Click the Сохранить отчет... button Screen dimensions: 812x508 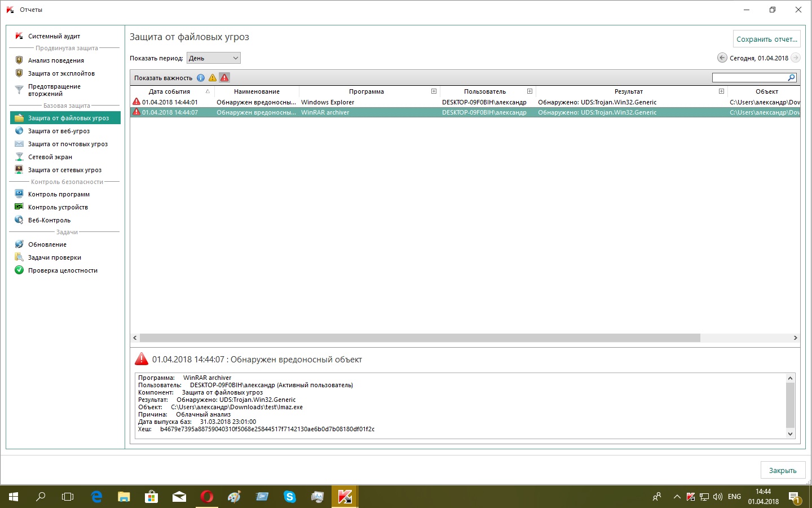tap(767, 39)
